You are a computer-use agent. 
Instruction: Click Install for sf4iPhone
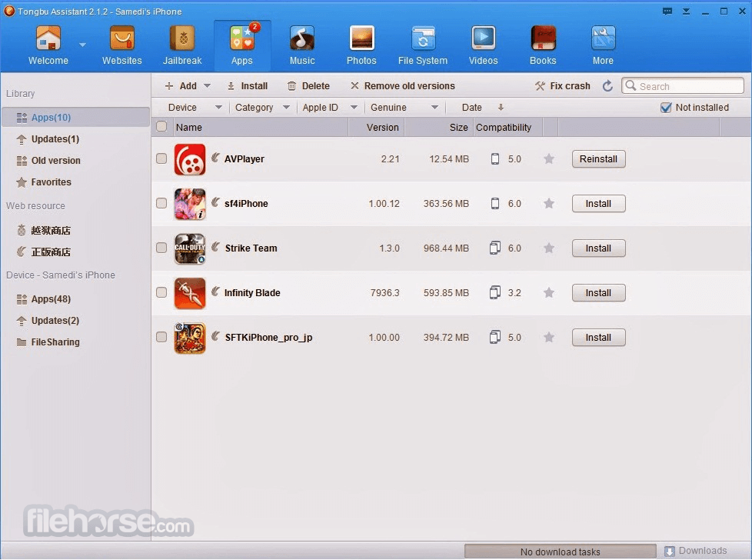598,204
